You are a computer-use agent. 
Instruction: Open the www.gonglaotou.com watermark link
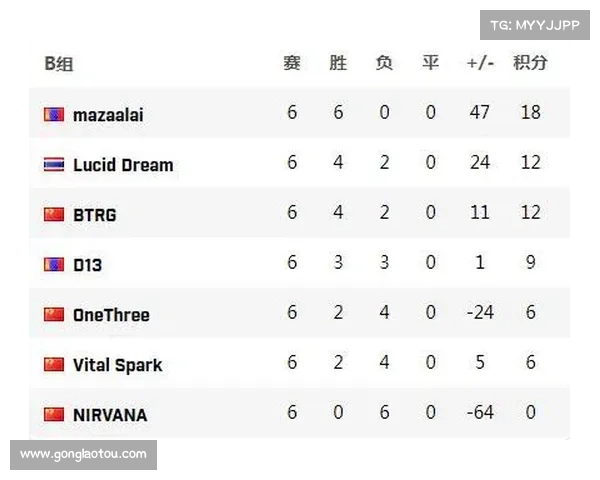[x=84, y=455]
